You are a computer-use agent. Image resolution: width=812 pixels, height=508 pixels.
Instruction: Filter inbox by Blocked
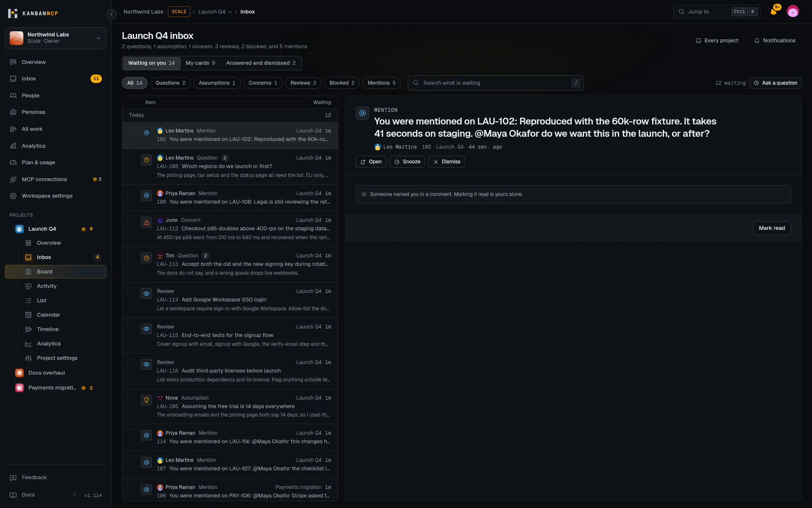342,83
